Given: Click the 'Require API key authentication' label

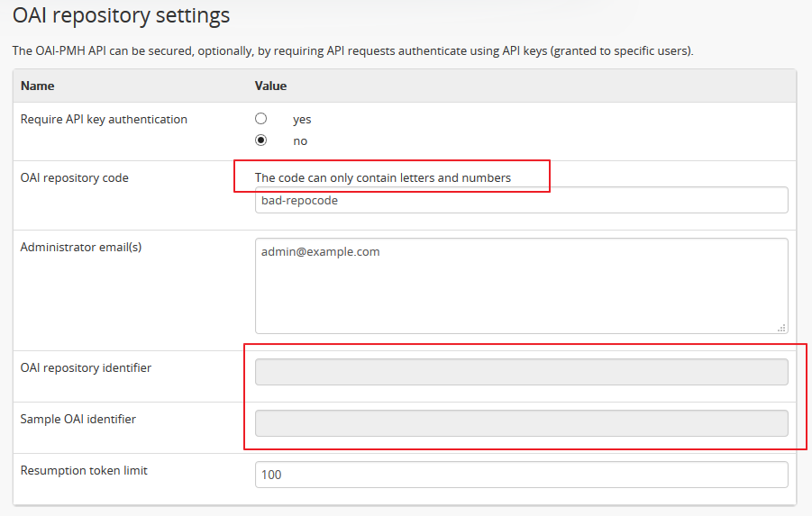Looking at the screenshot, I should tap(104, 119).
